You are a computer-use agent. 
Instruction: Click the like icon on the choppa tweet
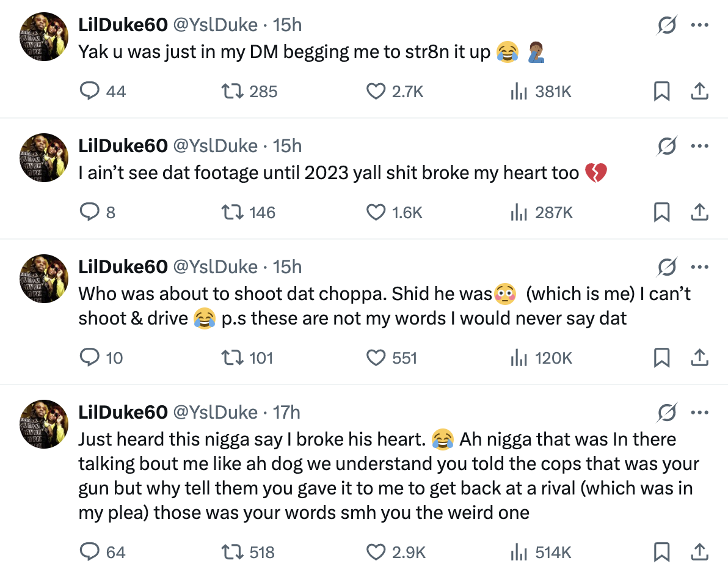(376, 358)
